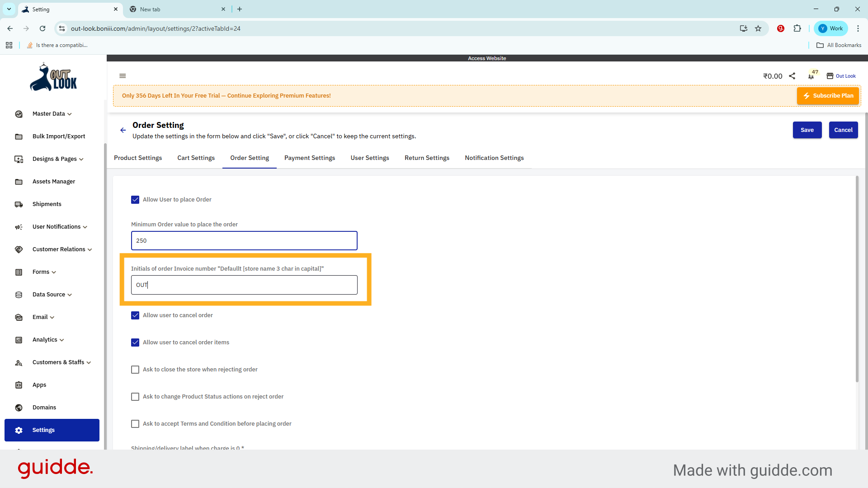The image size is (868, 488).
Task: Enable Ask to close store when rejecting
Action: point(135,370)
